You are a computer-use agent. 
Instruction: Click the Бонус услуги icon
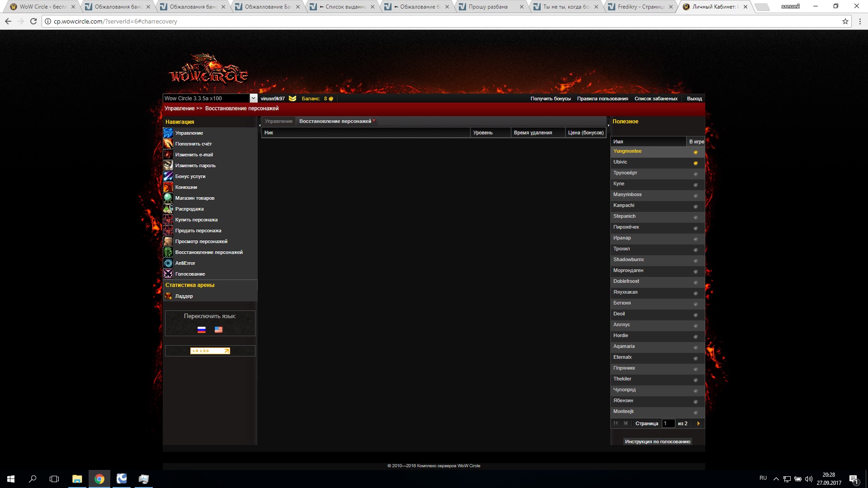pos(168,176)
